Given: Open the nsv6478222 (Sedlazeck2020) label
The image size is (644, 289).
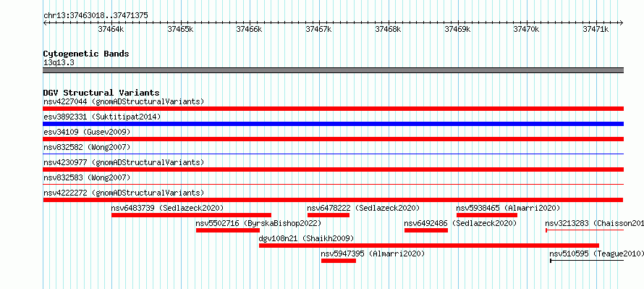Looking at the screenshot, I should click(x=363, y=208).
